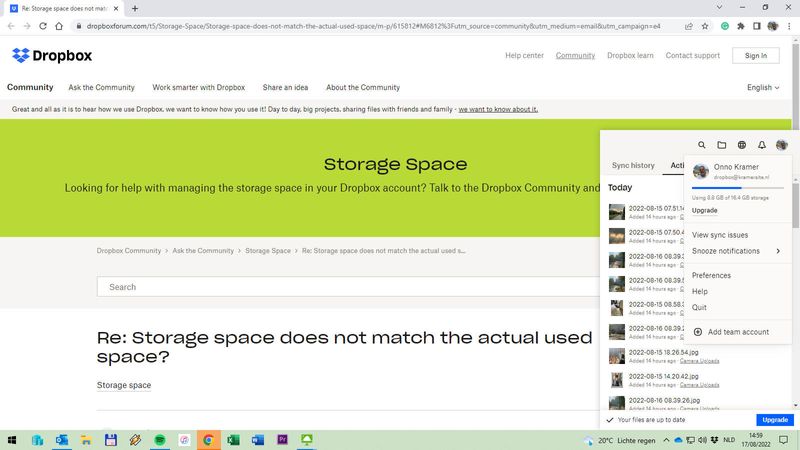The height and width of the screenshot is (450, 800).
Task: Launch Spotify from the taskbar
Action: point(160,440)
